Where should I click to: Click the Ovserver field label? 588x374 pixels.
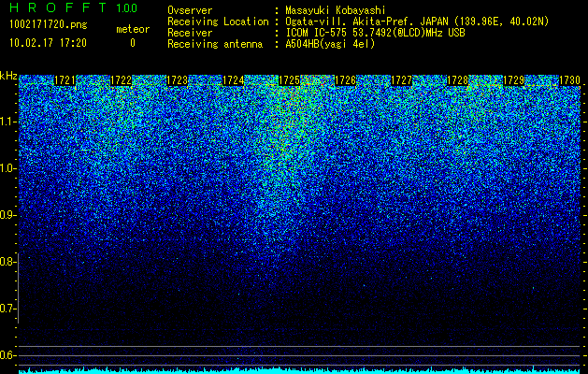click(190, 10)
